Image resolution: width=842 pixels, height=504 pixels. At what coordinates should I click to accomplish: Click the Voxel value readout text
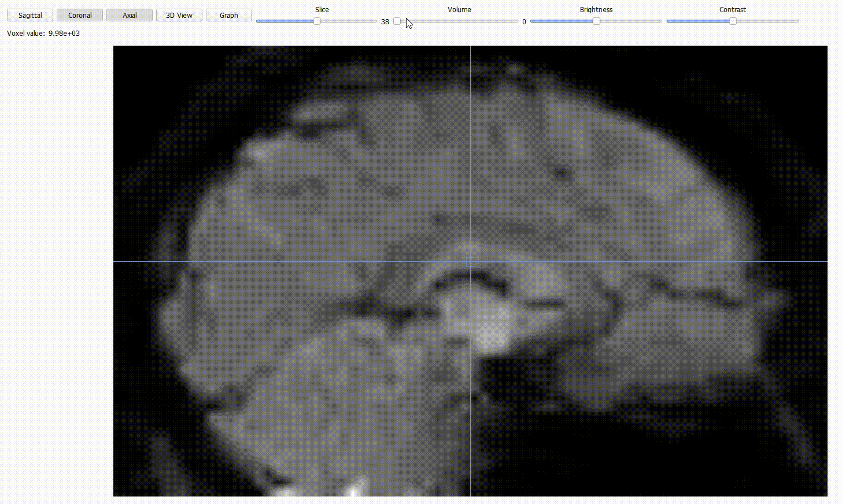point(43,34)
